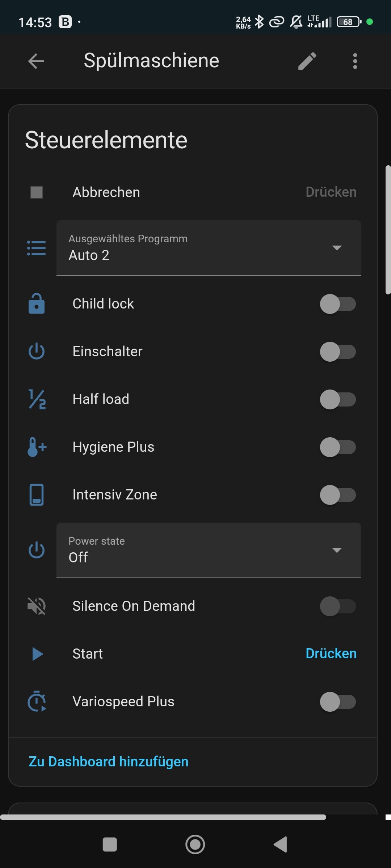
Task: Toggle Half load on
Action: [337, 399]
